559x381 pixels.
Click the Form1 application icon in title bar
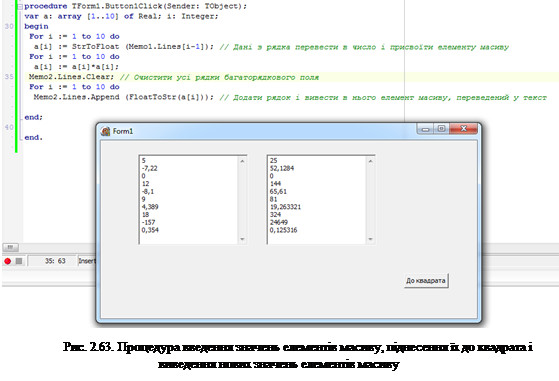click(105, 131)
